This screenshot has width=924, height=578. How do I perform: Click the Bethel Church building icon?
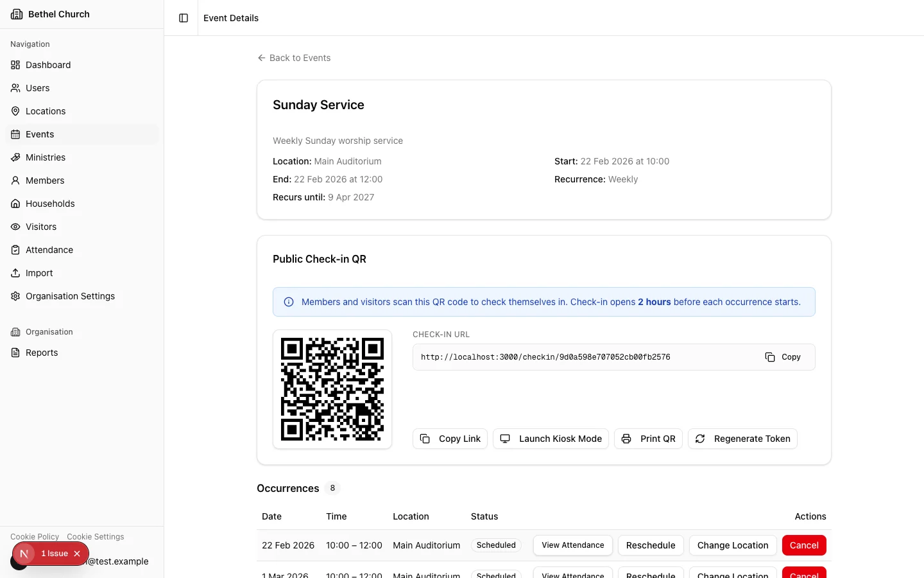17,14
